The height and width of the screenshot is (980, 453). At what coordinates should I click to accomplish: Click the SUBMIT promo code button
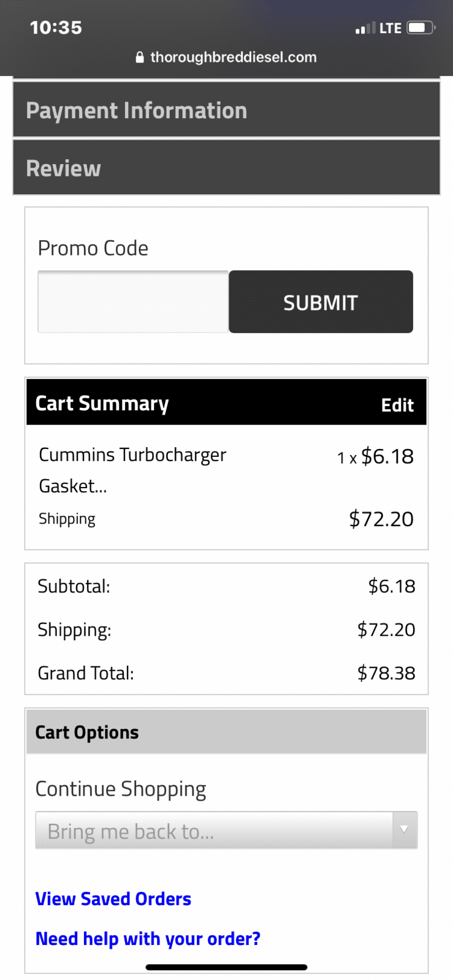click(x=321, y=302)
